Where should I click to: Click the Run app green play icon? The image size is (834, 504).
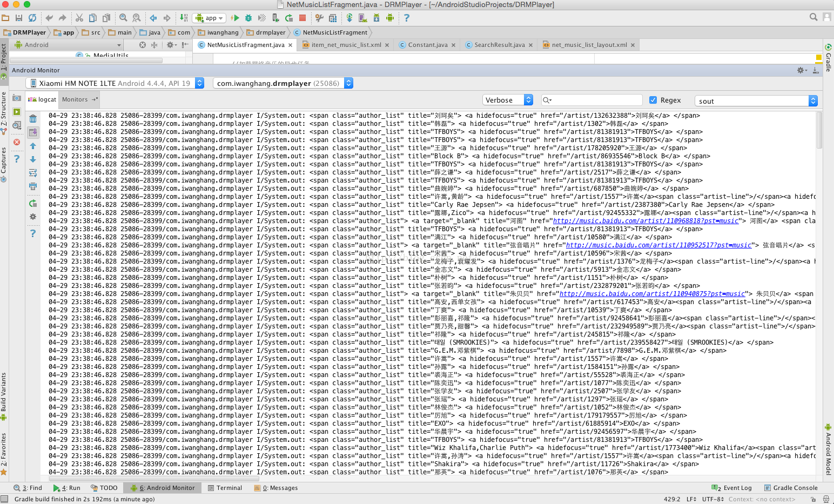tap(235, 18)
